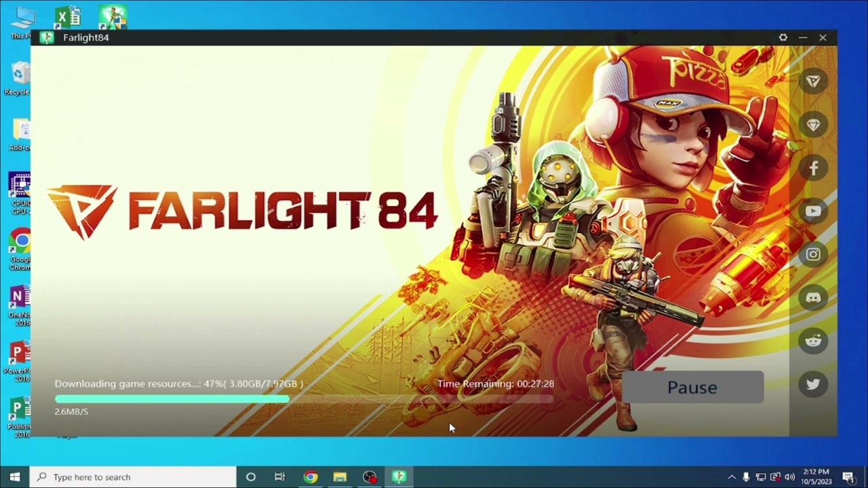Open File Explorer from the taskbar
This screenshot has width=868, height=488.
pyautogui.click(x=340, y=477)
